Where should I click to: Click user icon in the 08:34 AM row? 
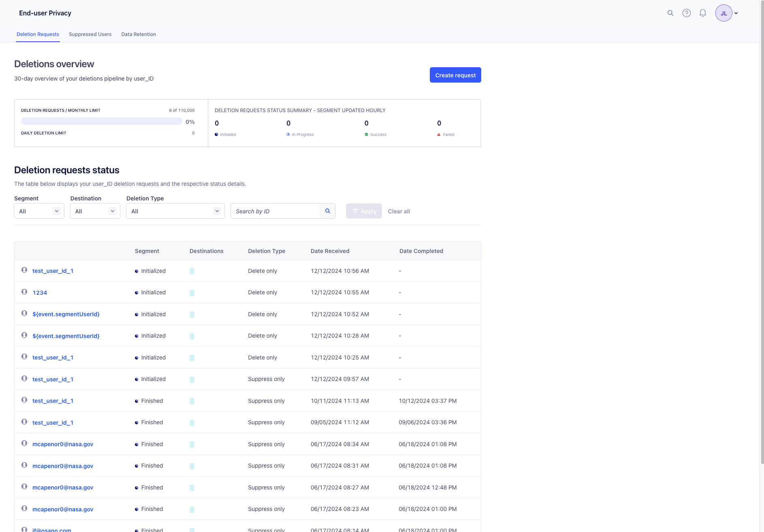24,443
